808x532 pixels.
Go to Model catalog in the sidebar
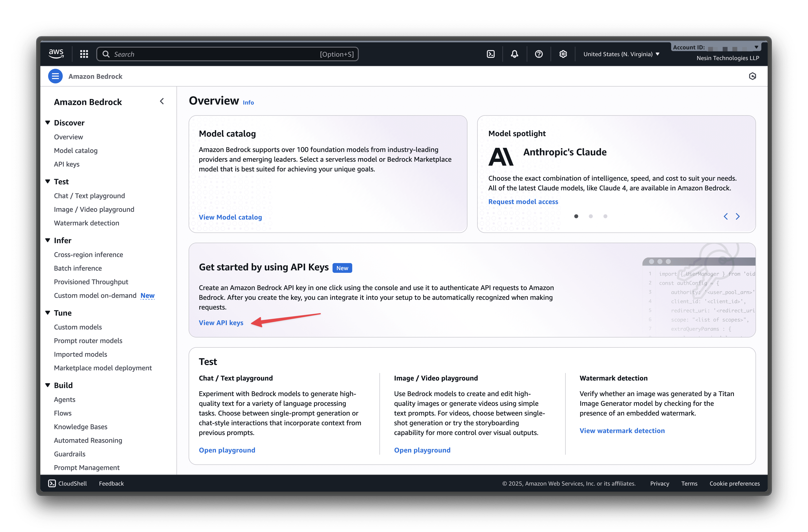pos(76,151)
